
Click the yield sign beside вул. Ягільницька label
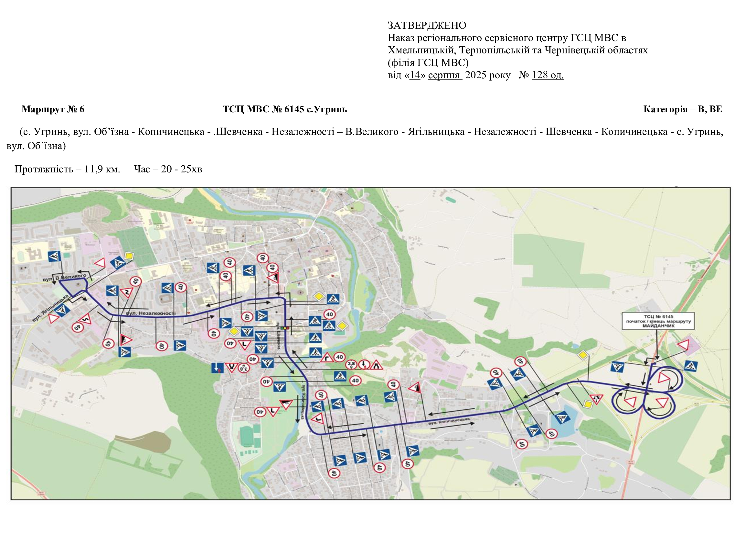click(53, 318)
